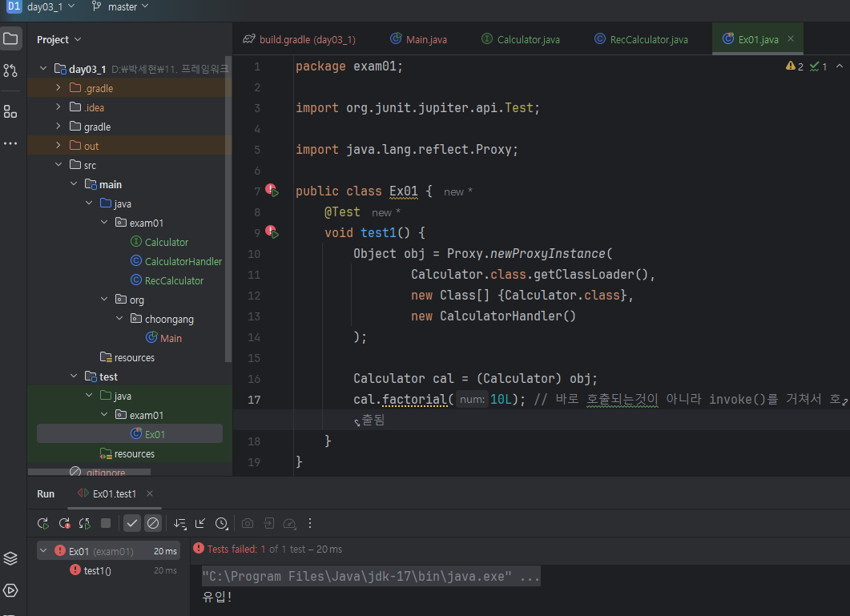This screenshot has height=616, width=850.
Task: Sort test results icon
Action: [x=179, y=523]
